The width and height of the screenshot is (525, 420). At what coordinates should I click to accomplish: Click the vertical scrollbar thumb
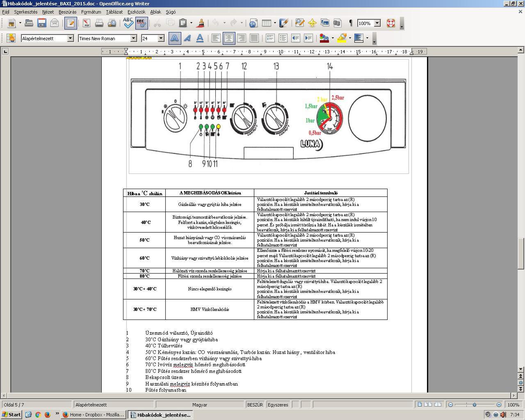521,253
